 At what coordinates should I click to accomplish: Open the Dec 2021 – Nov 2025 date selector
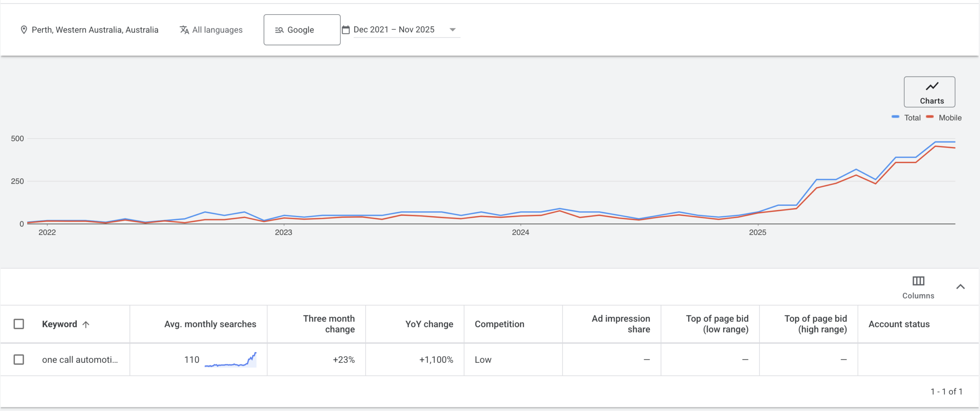tap(394, 30)
